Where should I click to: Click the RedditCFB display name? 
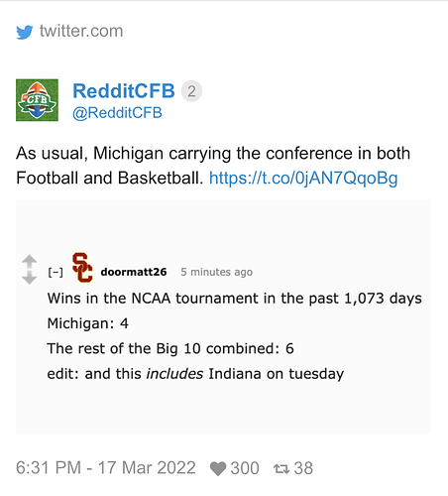coord(124,91)
